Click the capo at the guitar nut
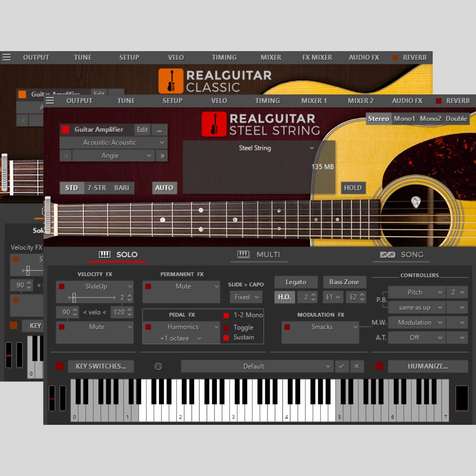Viewport: 476px width, 476px height. pos(48,216)
